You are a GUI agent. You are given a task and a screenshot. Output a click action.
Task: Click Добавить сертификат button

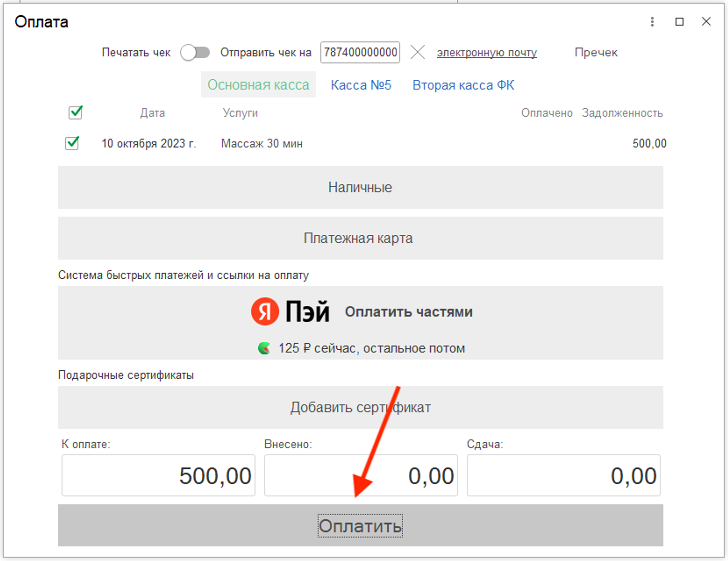click(360, 407)
